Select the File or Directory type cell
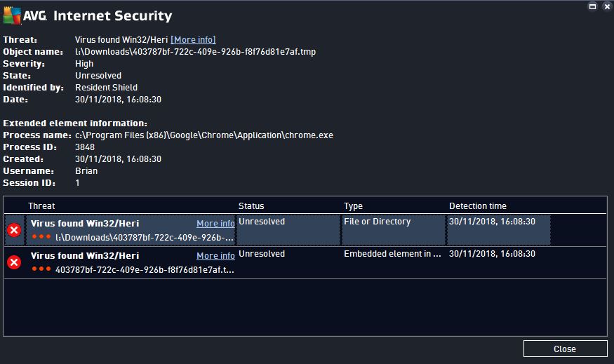Screen dimensions: 614x364 coord(377,222)
